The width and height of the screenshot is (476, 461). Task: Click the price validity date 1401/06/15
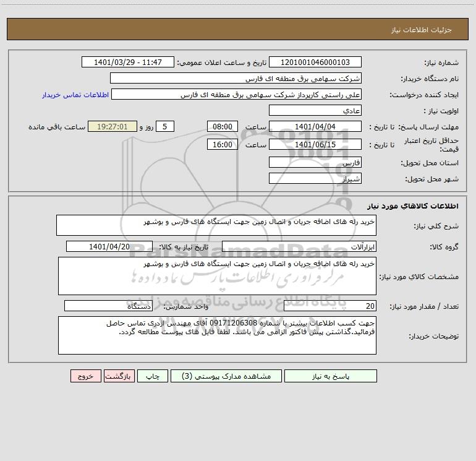coord(315,144)
